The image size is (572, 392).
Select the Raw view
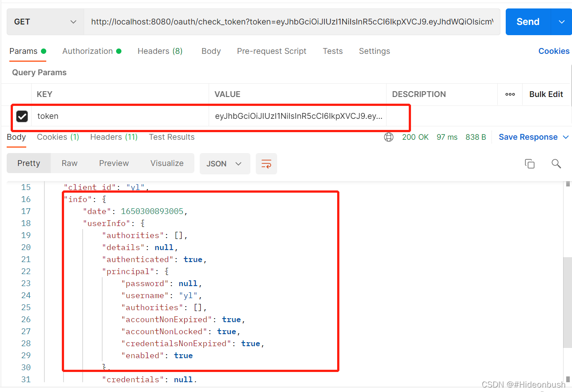point(69,163)
